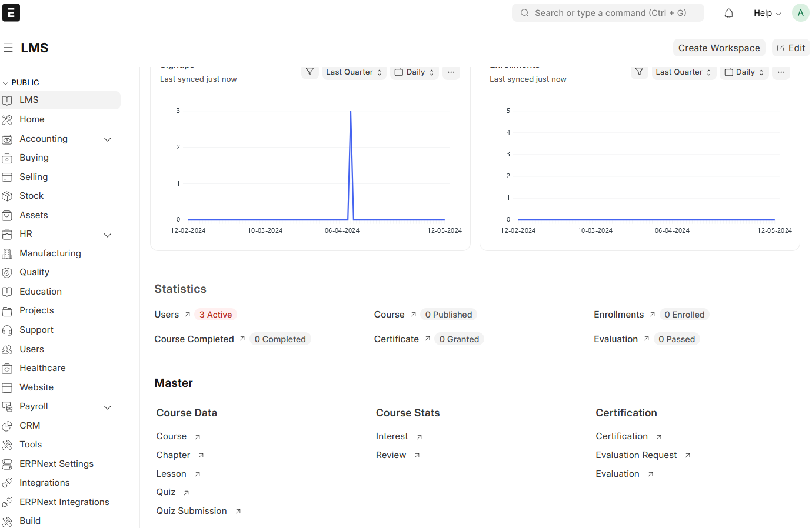This screenshot has width=812, height=528.
Task: Click the filter icon on Signups chart
Action: tap(310, 72)
